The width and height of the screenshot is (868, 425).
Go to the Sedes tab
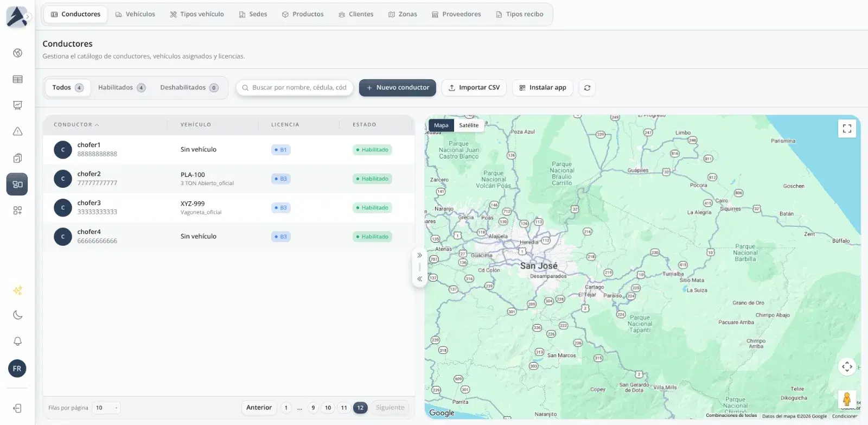[x=253, y=14]
